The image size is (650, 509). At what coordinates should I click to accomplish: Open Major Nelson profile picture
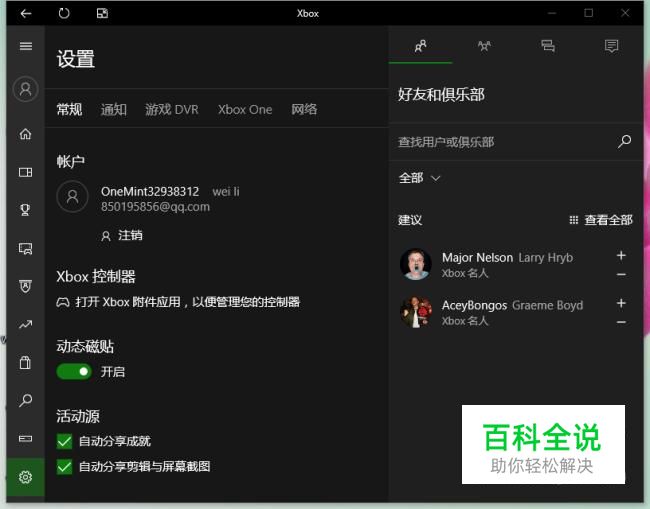point(416,264)
